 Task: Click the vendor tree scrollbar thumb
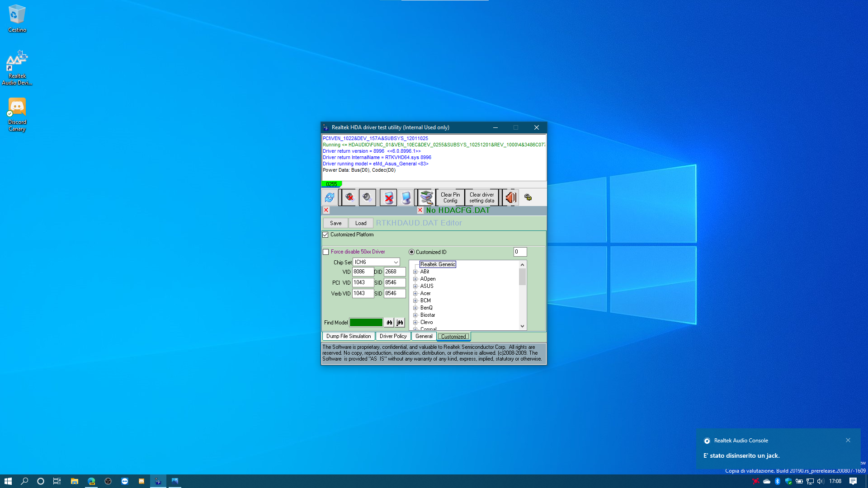tap(522, 277)
